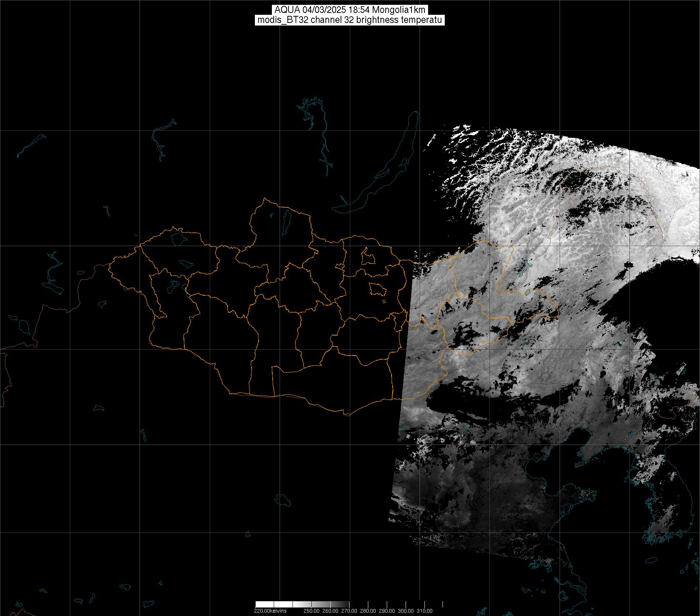
Task: Click the "280.00" colorbar label
Action: 368,611
